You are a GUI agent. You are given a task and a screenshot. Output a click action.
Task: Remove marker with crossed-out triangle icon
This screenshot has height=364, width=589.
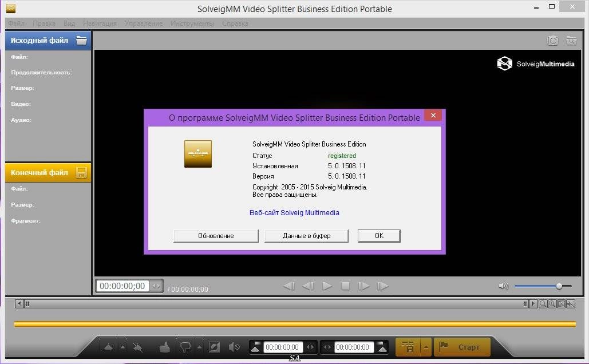coord(137,347)
